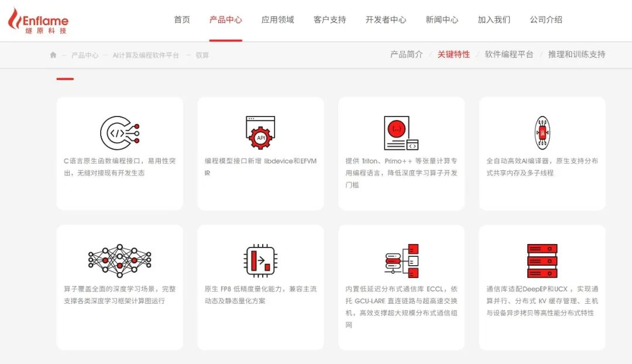
Task: Open the 产品中心 menu item
Action: tap(226, 20)
